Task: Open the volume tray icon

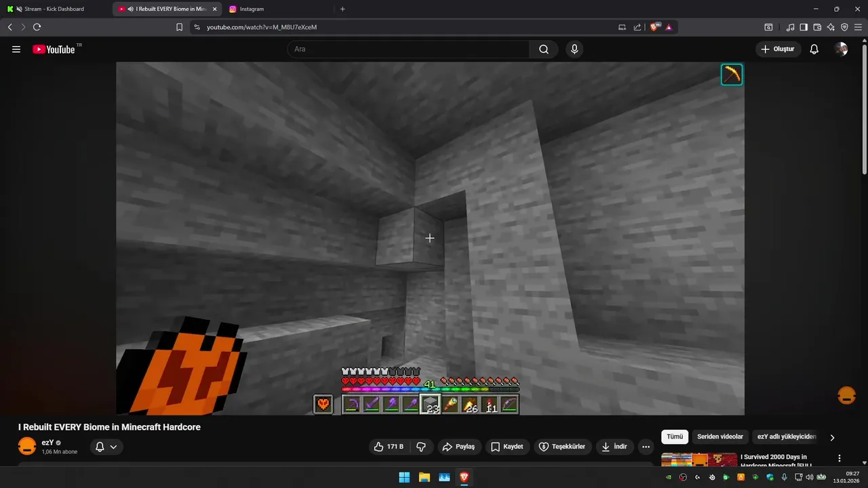Action: coord(809,477)
